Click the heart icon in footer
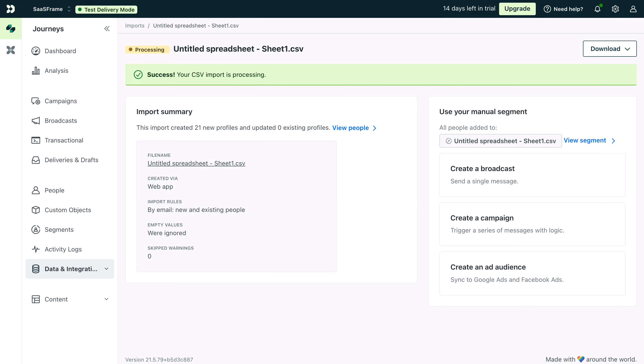This screenshot has height=364, width=644. pos(581,359)
